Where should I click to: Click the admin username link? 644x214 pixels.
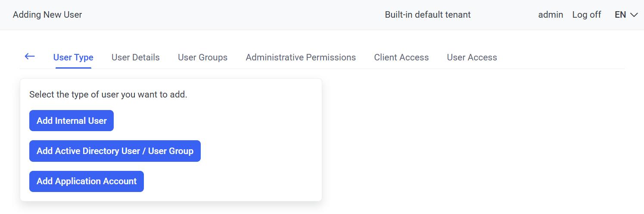coord(551,15)
